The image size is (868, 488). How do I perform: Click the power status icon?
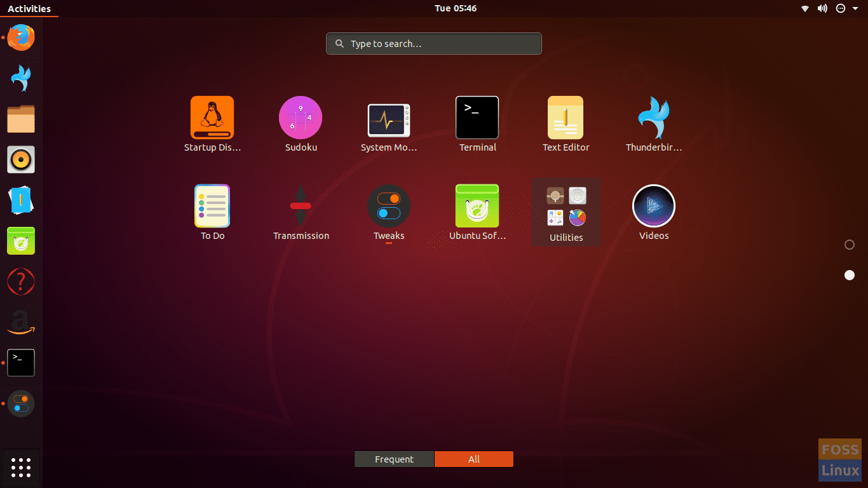[x=841, y=8]
